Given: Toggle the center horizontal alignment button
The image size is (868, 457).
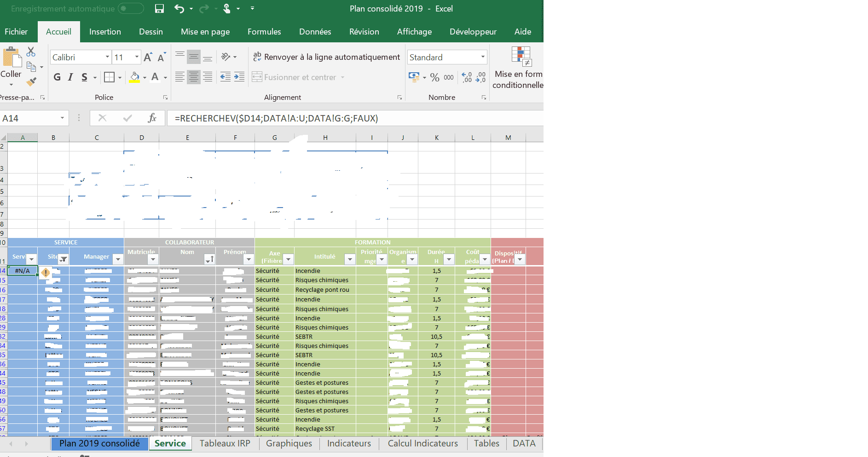Looking at the screenshot, I should 194,77.
